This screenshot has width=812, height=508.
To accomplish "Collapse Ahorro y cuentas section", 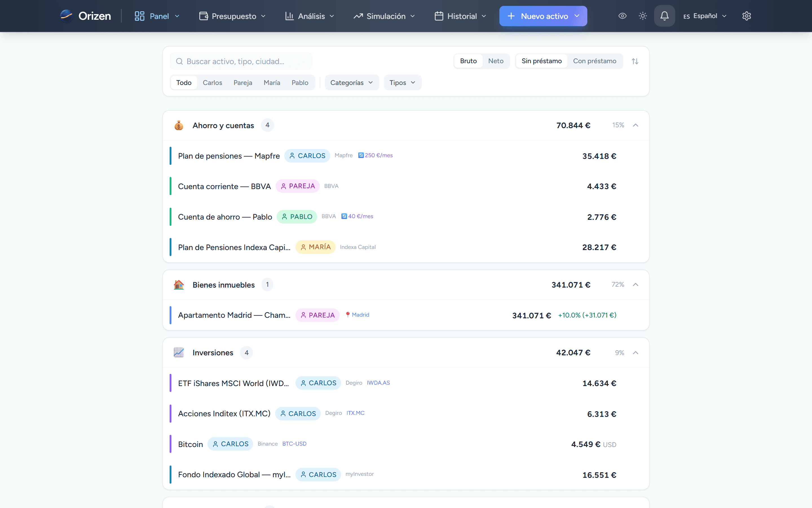I will pos(635,125).
